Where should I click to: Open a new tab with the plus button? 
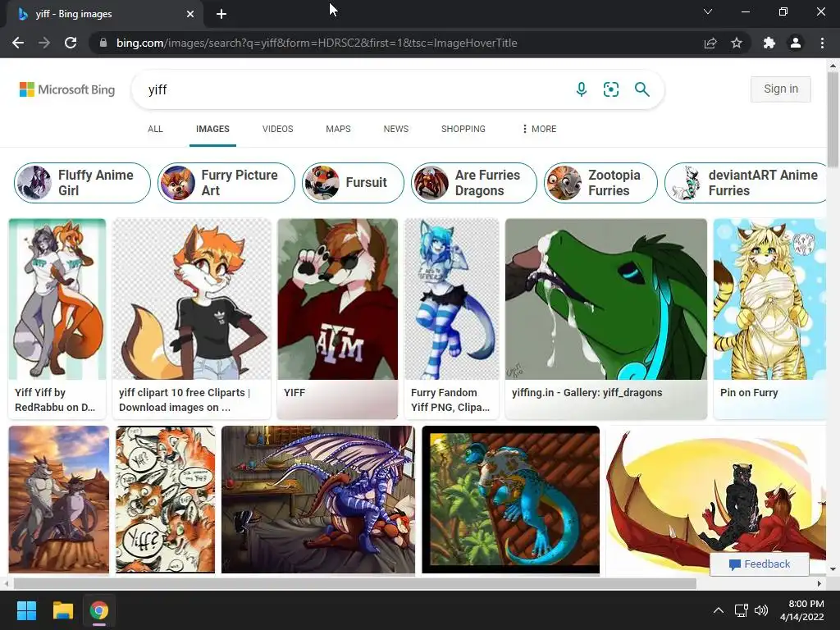click(x=221, y=14)
